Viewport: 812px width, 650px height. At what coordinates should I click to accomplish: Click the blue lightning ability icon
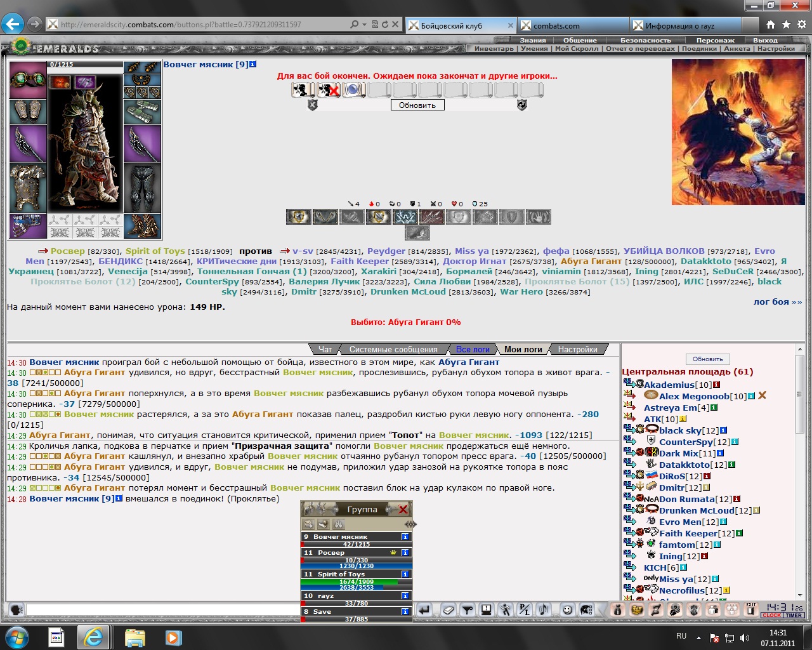tap(405, 217)
